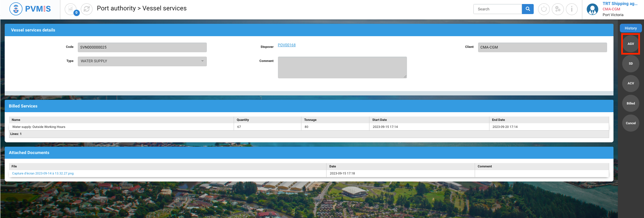This screenshot has height=218, width=644.
Task: Click the power logout icon
Action: click(x=544, y=9)
